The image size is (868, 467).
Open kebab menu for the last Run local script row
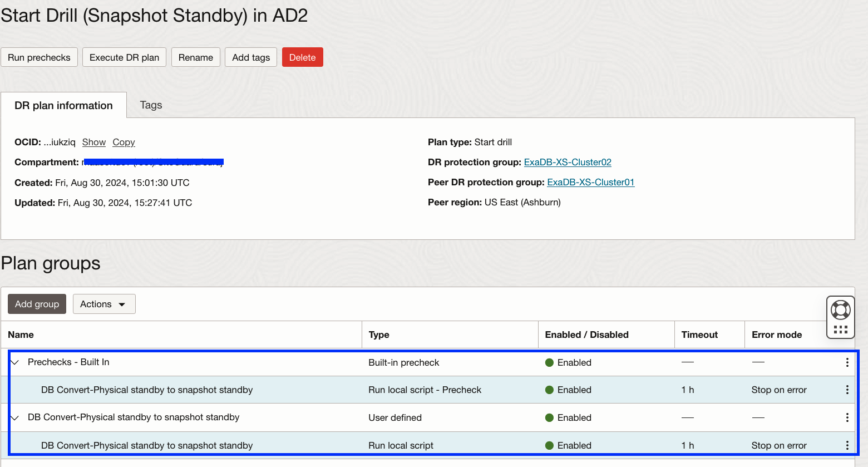pyautogui.click(x=847, y=445)
